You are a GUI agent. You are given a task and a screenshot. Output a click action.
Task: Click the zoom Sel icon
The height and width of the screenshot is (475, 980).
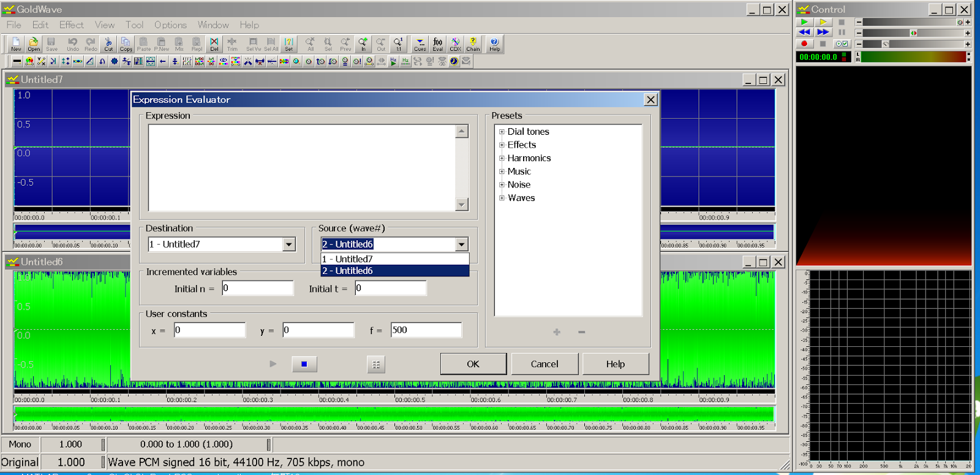328,44
